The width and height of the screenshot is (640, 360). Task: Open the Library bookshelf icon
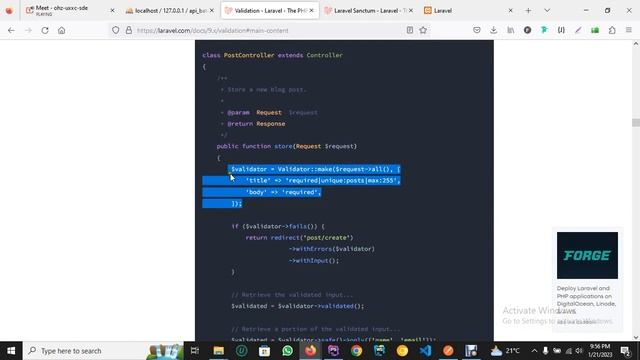point(511,30)
